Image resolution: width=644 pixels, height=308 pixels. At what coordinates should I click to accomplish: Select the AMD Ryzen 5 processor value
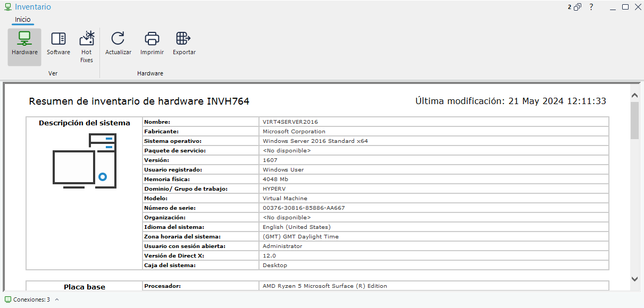pyautogui.click(x=324, y=286)
